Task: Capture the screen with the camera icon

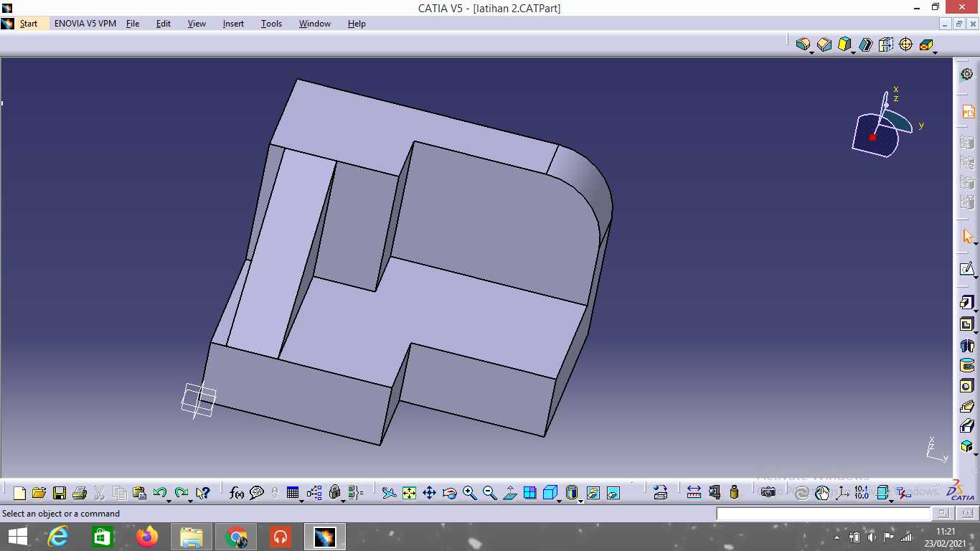Action: click(x=768, y=493)
